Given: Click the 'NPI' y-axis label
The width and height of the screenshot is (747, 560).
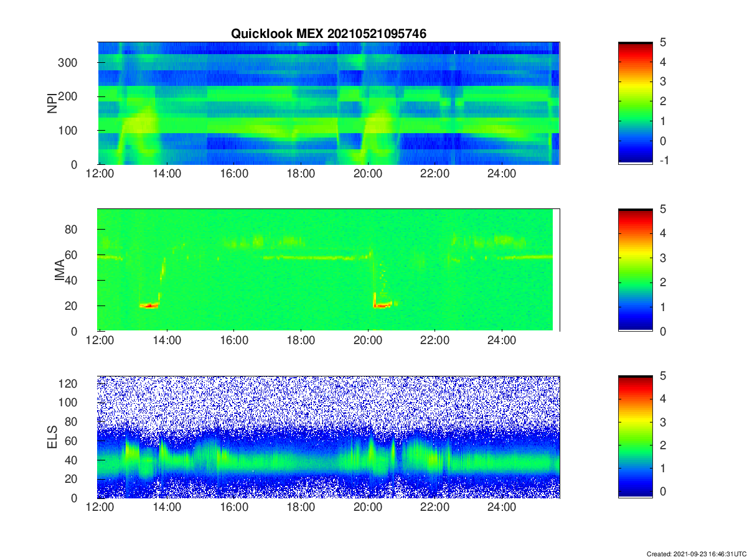Looking at the screenshot, I should tap(52, 103).
